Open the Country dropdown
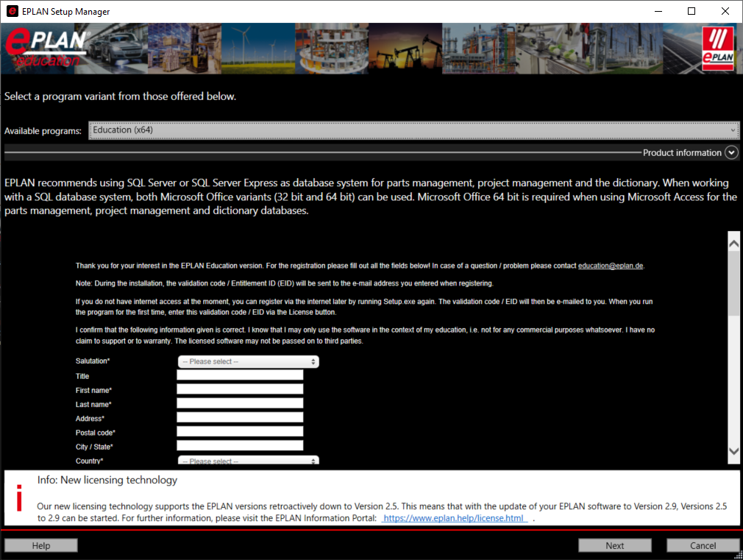The image size is (743, 560). [x=249, y=461]
